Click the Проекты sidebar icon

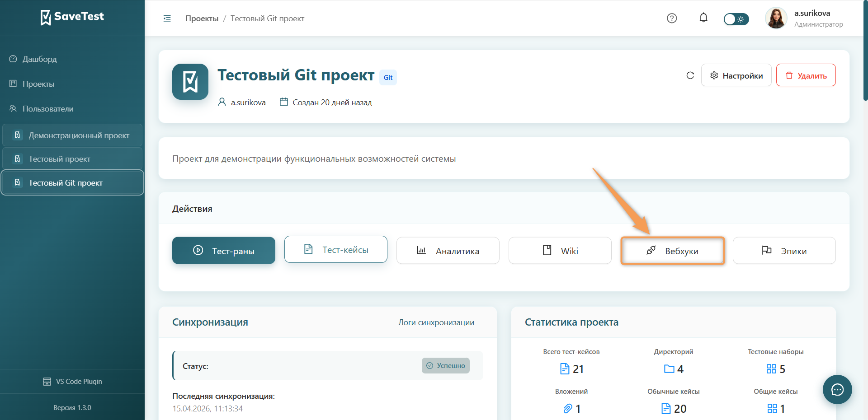pos(13,84)
